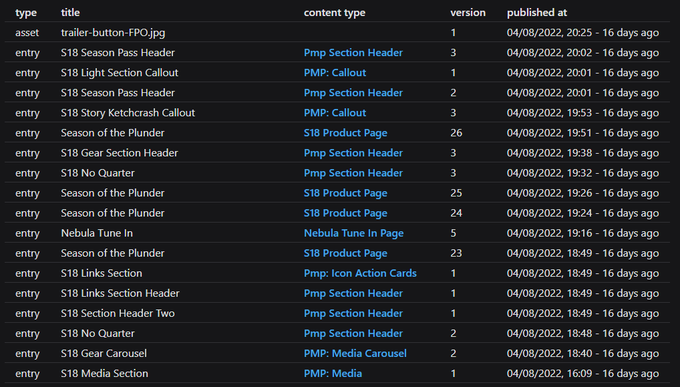This screenshot has width=680, height=387.
Task: Click the 'content type' column header
Action: (334, 13)
